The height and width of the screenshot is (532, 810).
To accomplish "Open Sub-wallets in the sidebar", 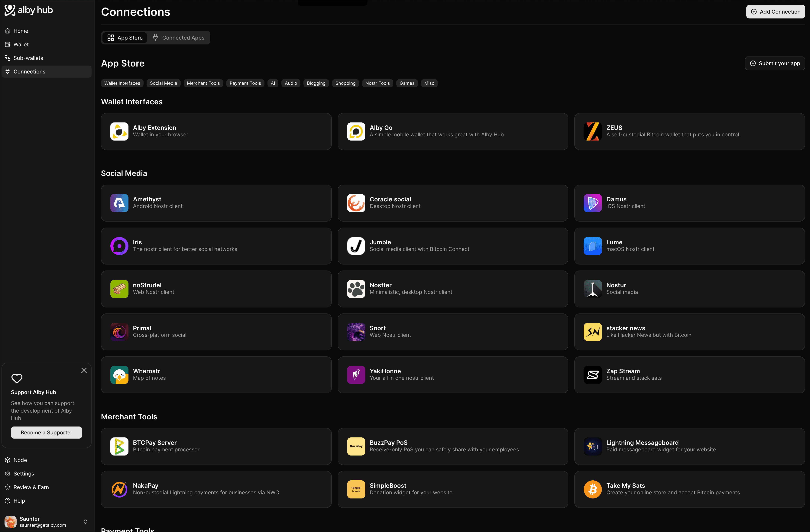I will pos(28,58).
